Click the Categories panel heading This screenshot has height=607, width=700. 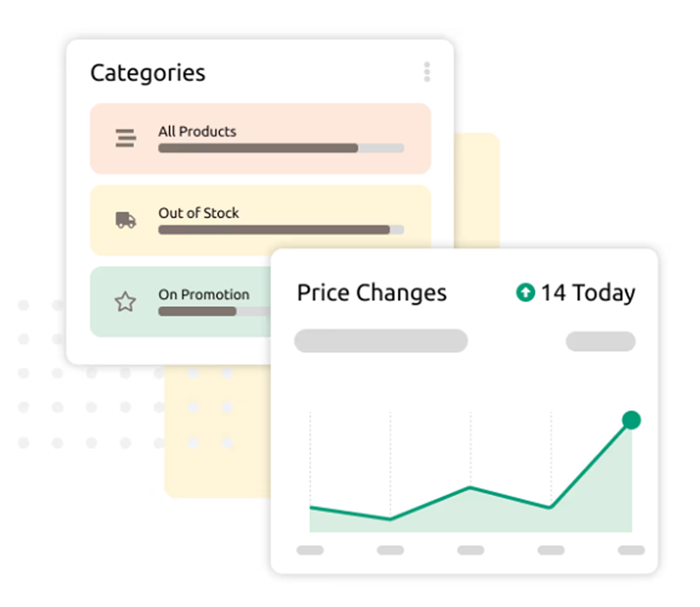click(x=148, y=73)
